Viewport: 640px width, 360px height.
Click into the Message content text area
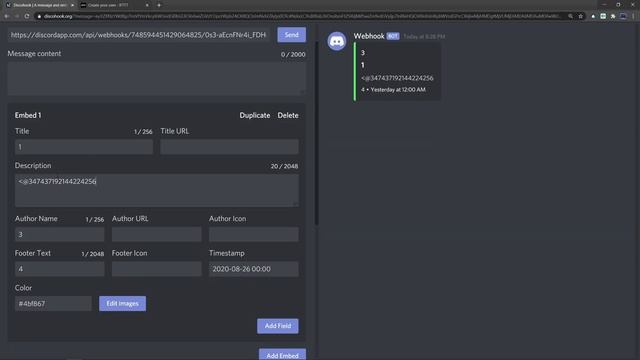pos(156,78)
